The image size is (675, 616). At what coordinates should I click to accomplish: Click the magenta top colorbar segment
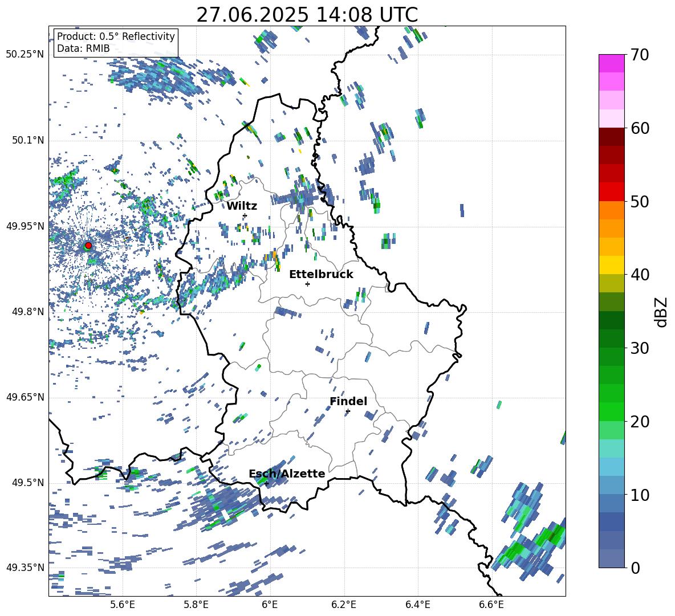tap(611, 63)
